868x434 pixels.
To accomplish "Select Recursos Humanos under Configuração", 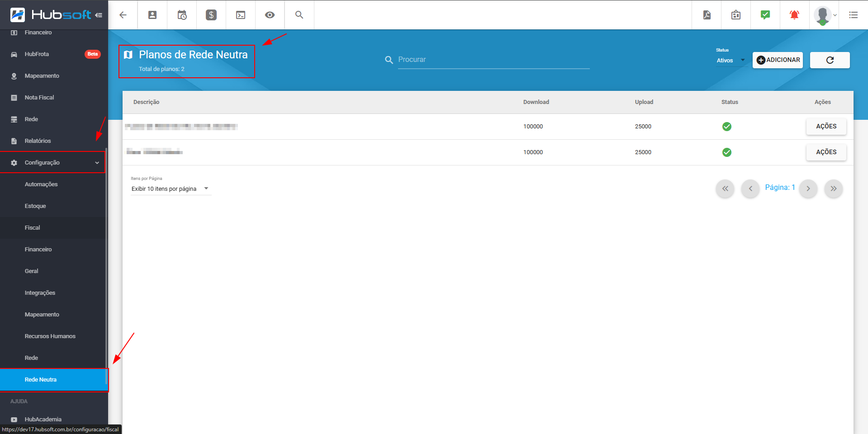I will (53, 336).
